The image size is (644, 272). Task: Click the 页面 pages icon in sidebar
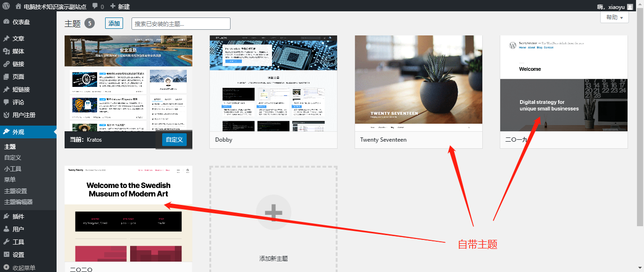[x=6, y=77]
